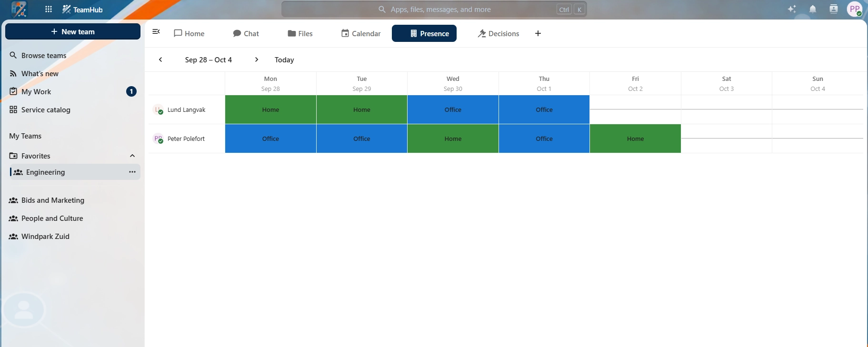Viewport: 868px width, 347px height.
Task: Open the contacts panel icon
Action: (x=834, y=10)
